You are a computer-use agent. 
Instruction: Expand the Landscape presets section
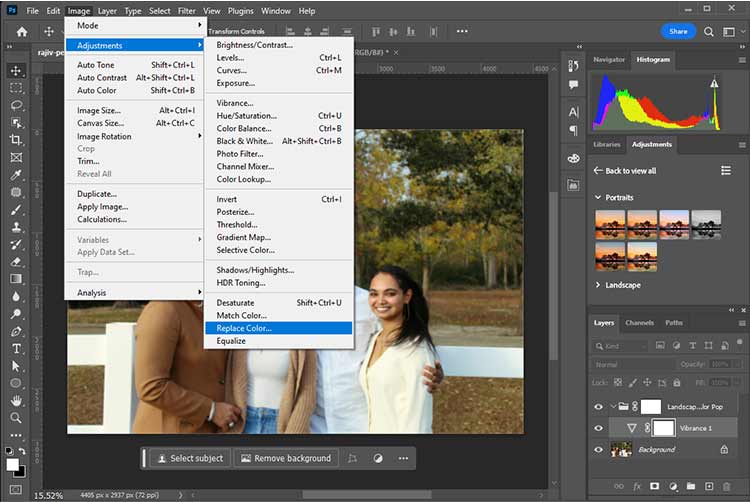pos(598,285)
